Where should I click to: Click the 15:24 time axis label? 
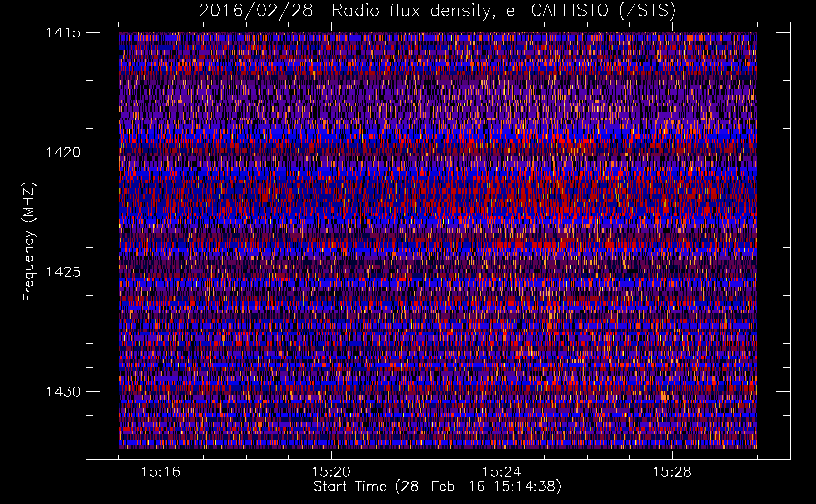502,472
